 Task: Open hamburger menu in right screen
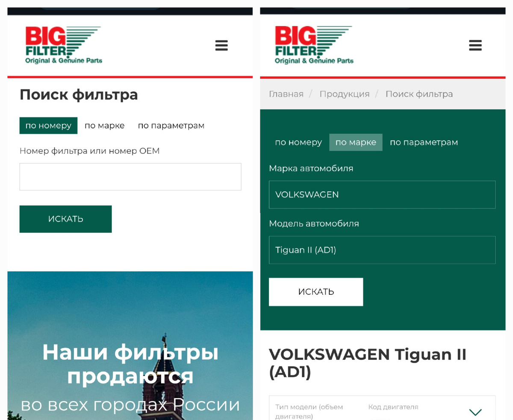tap(475, 45)
